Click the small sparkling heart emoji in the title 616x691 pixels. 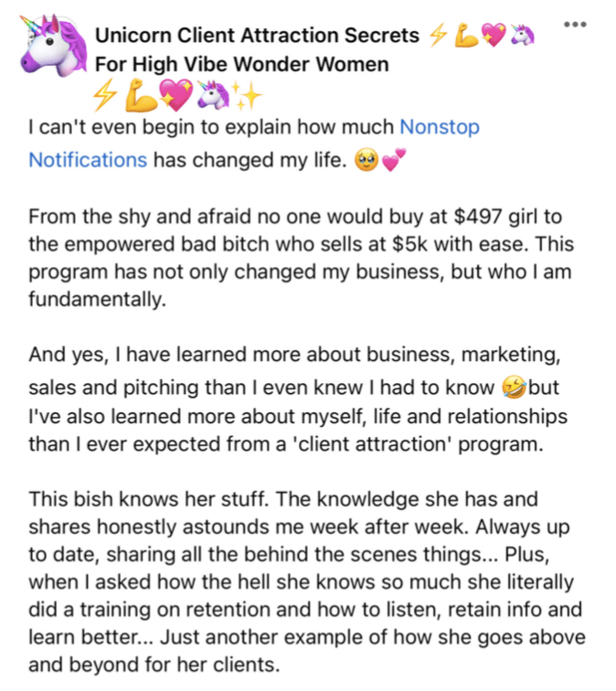(x=493, y=36)
